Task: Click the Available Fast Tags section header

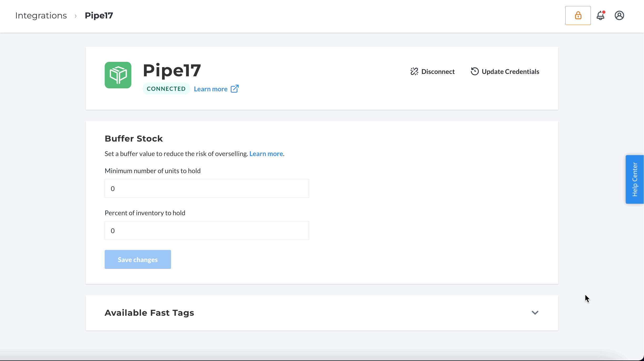Action: 322,313
